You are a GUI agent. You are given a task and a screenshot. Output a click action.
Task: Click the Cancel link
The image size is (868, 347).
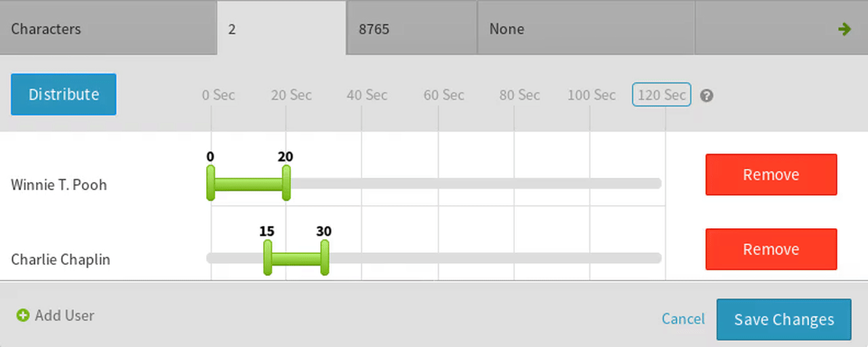coord(683,319)
